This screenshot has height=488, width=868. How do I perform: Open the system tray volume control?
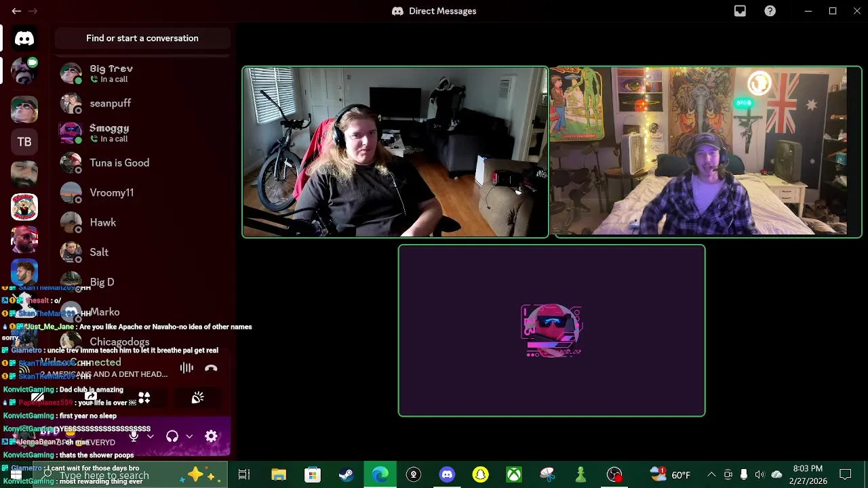(759, 474)
